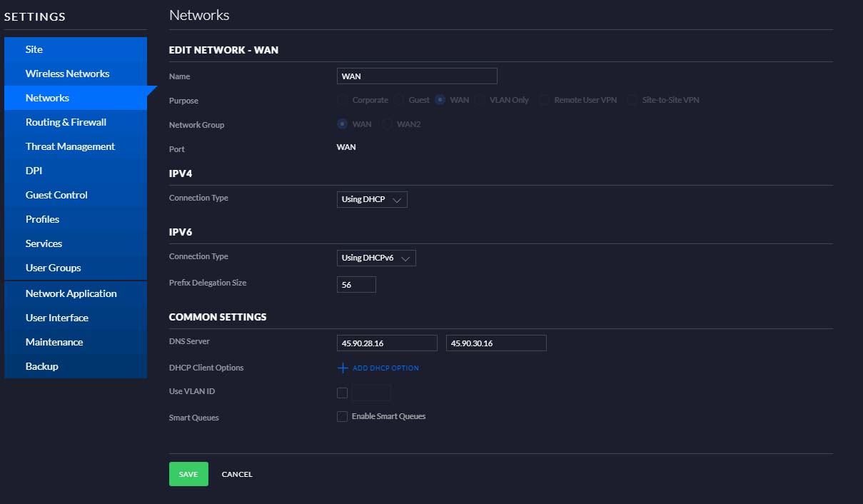Choose WAN2 as the network group
This screenshot has height=504, width=863.
[x=387, y=124]
